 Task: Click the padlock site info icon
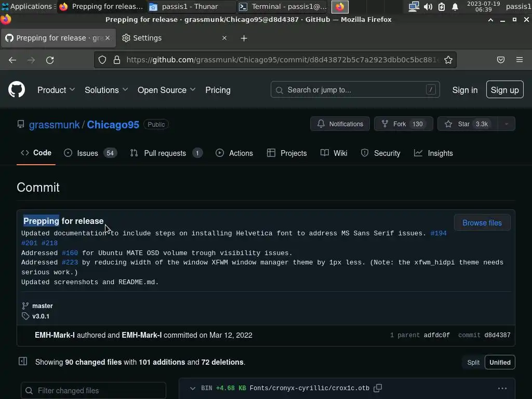tap(117, 60)
